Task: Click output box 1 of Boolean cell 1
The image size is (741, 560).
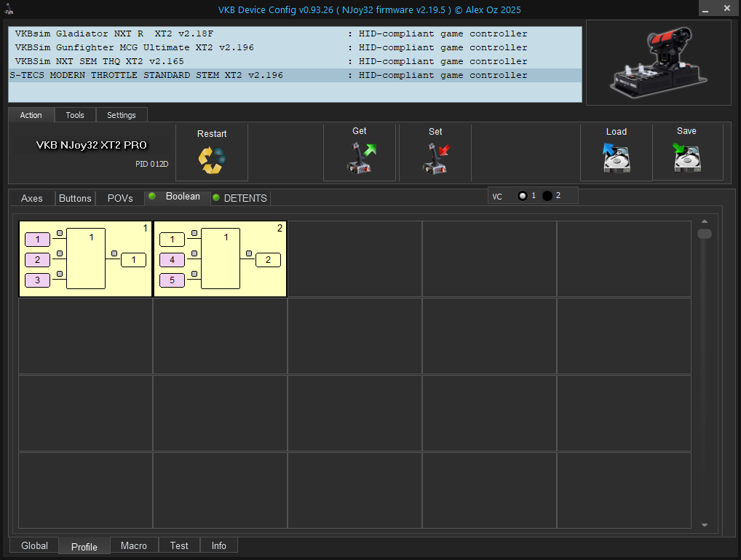Action: pos(133,260)
